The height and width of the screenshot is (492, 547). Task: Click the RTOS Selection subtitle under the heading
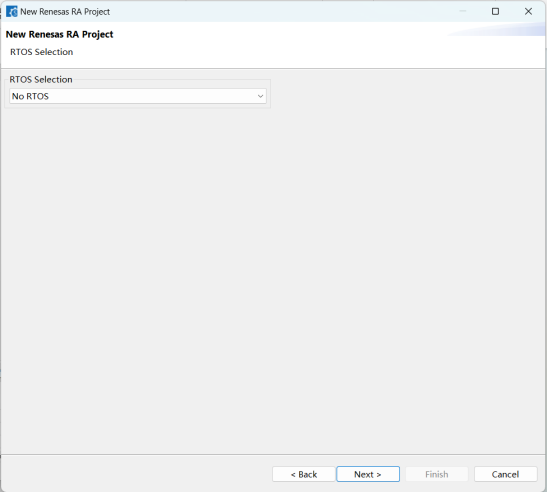42,52
